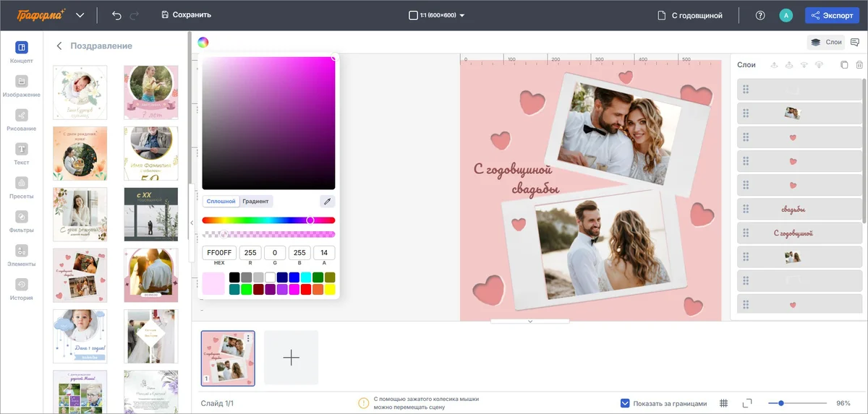
Task: Go back from Поздравление templates list
Action: 59,46
